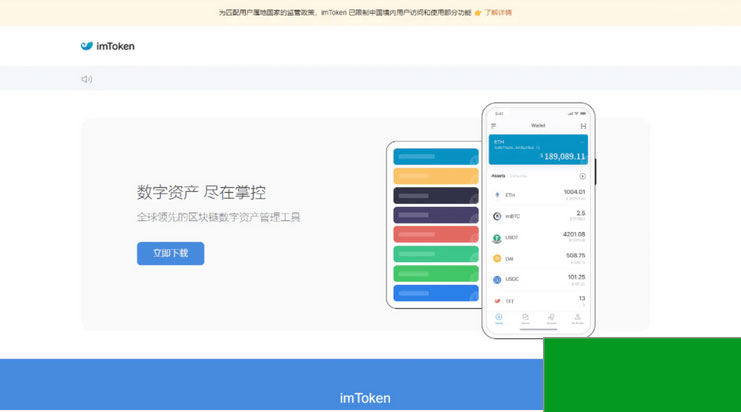741x412 pixels.
Task: Select the imBTC token icon
Action: click(x=497, y=216)
